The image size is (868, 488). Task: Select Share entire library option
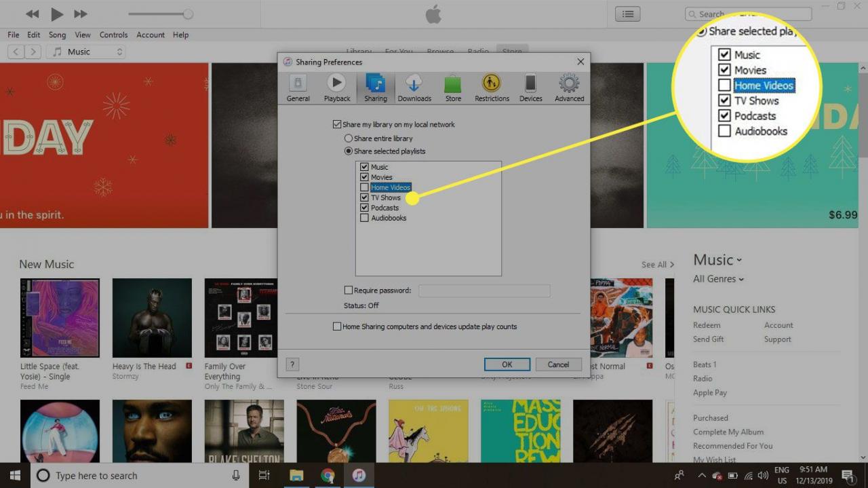349,138
